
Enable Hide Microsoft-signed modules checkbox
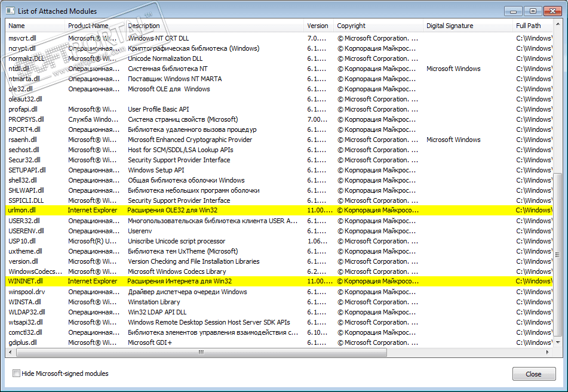coord(16,373)
